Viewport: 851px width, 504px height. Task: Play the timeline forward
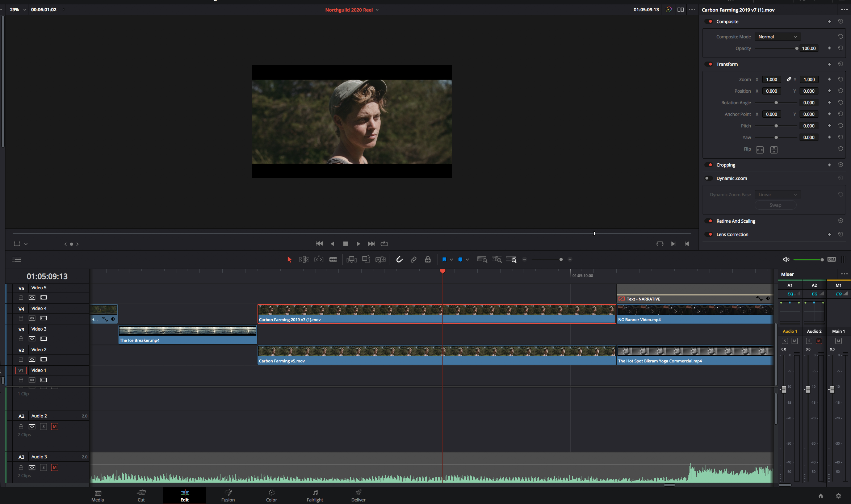point(358,244)
